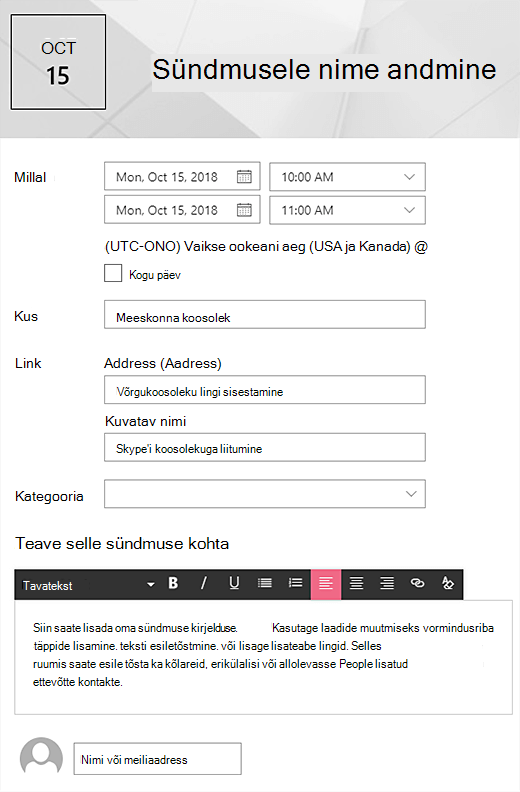This screenshot has height=792, width=520.
Task: Open the Tavatekst text style dropdown
Action: pyautogui.click(x=88, y=585)
